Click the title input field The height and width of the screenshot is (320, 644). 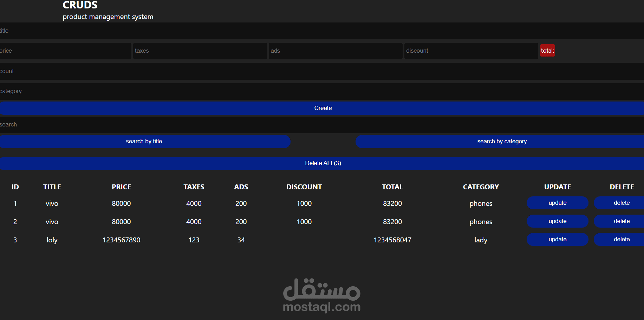coord(322,31)
